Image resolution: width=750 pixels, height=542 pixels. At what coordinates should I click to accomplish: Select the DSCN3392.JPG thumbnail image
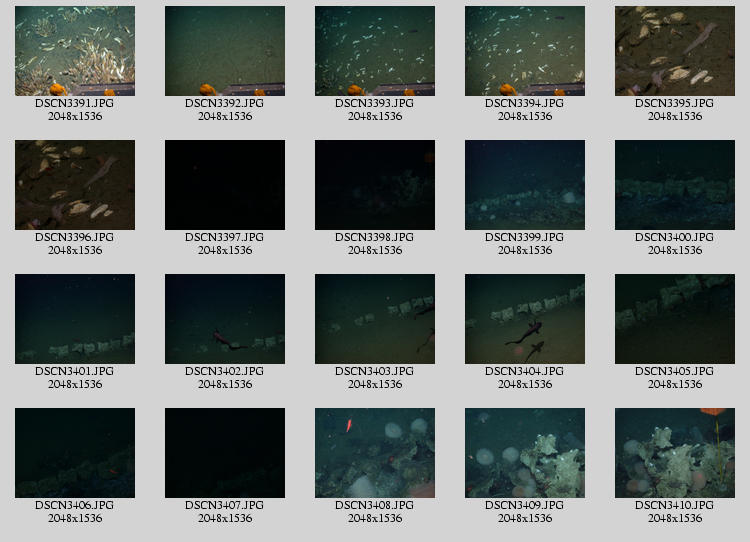click(225, 51)
